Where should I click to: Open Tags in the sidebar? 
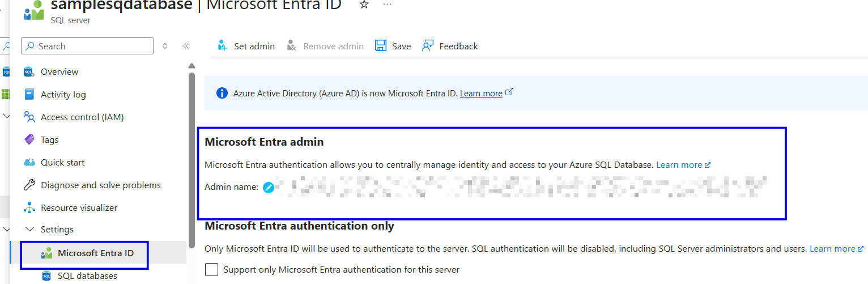coord(50,139)
